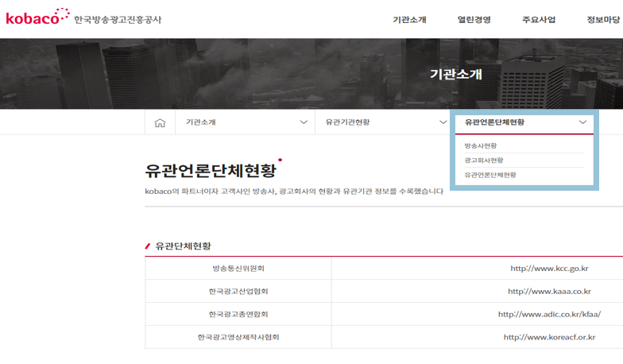This screenshot has height=364, width=623.
Task: Open the 주요사업 top menu
Action: pos(539,19)
